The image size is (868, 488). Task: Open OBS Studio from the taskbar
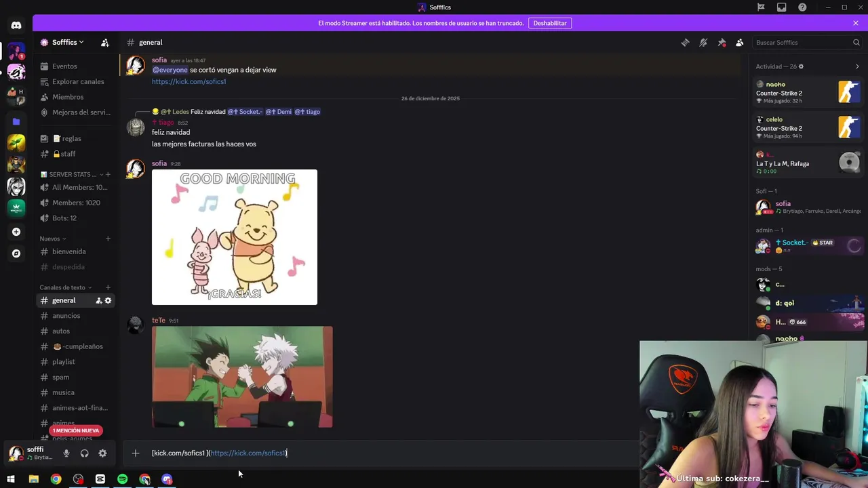coord(78,479)
